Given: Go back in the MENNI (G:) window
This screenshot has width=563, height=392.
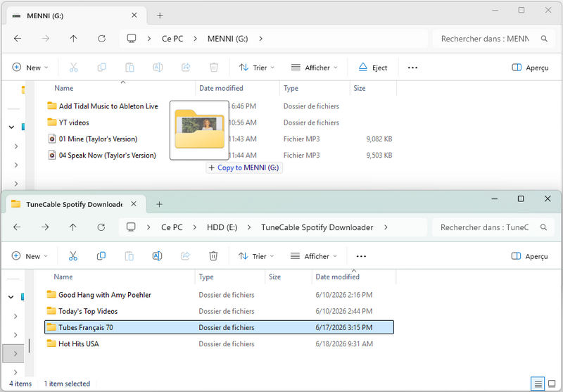Looking at the screenshot, I should click(17, 39).
